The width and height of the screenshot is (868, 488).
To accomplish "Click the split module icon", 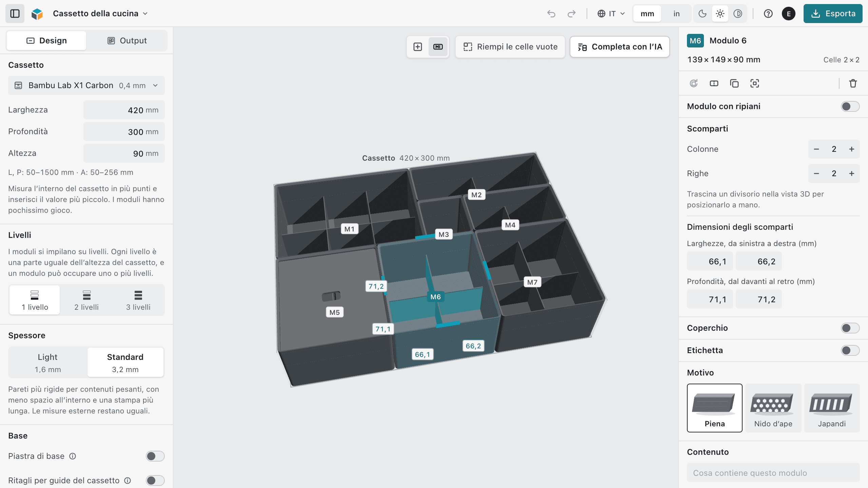I will pyautogui.click(x=714, y=83).
